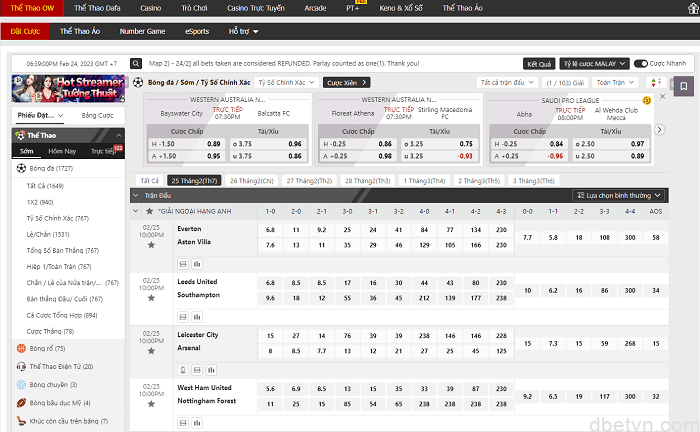Screen dimensions: 700x432
Task: Open statistics chart icon for Leicester City match
Action: (x=211, y=370)
